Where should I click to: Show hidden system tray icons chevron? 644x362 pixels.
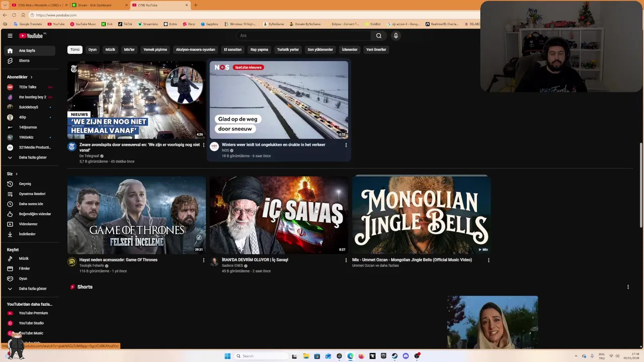pyautogui.click(x=576, y=356)
